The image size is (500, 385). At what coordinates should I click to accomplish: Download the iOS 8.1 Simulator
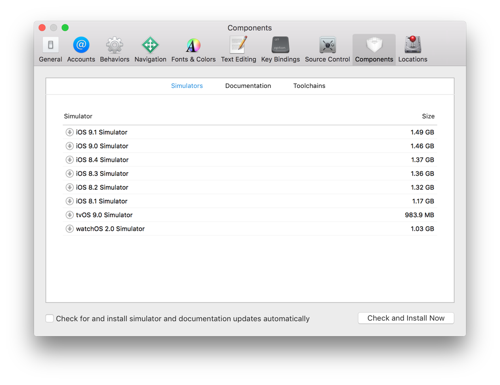69,201
